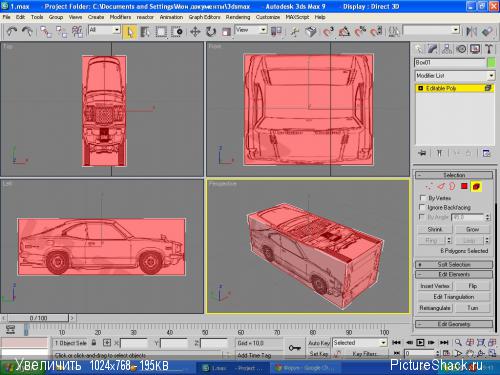Enable Ignore Backfacing checkbox

pyautogui.click(x=423, y=207)
